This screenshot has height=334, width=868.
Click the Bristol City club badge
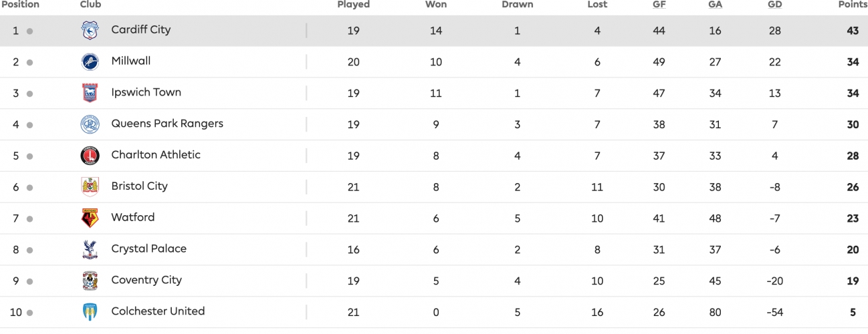90,187
